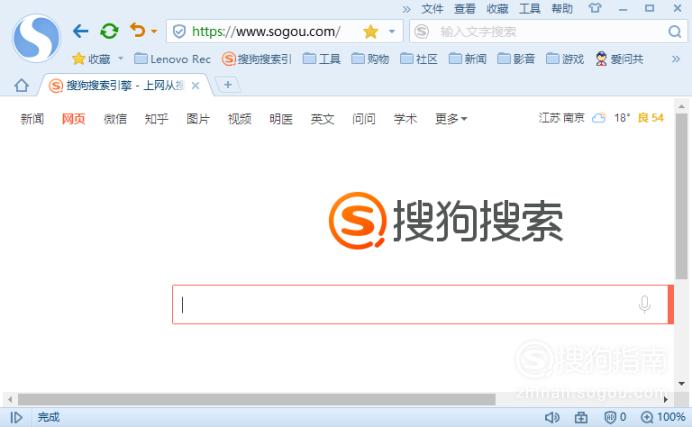Open the 知乎 search category link
692x427 pixels.
click(157, 119)
